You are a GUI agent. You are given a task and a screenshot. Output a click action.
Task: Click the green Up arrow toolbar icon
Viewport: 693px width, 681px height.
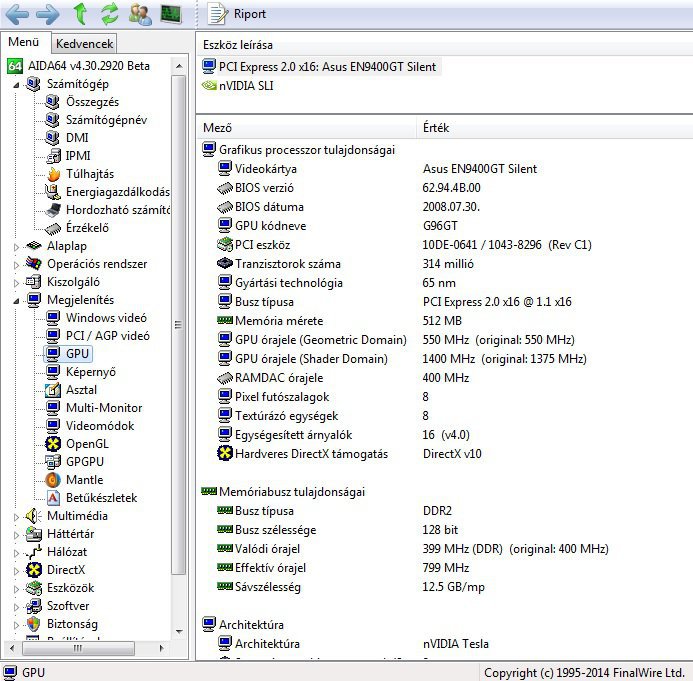80,14
